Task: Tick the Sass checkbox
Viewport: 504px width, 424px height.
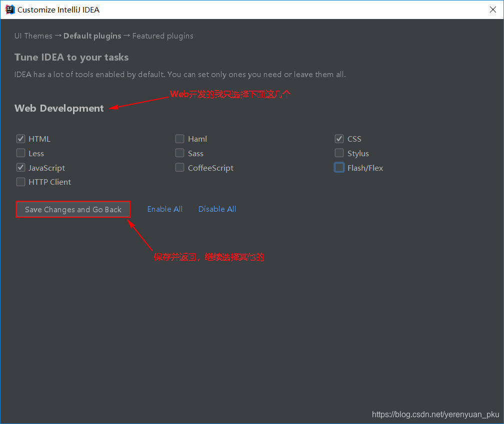Action: click(179, 153)
